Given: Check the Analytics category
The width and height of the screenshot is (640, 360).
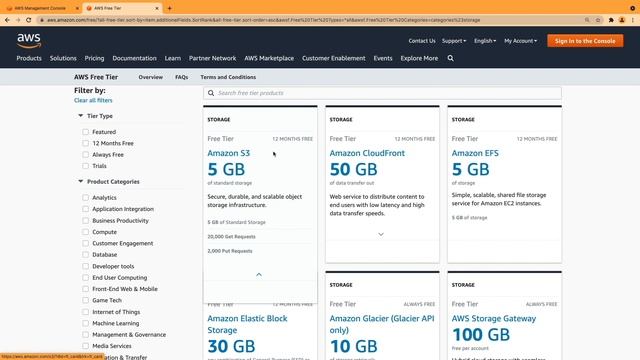Looking at the screenshot, I should point(85,198).
